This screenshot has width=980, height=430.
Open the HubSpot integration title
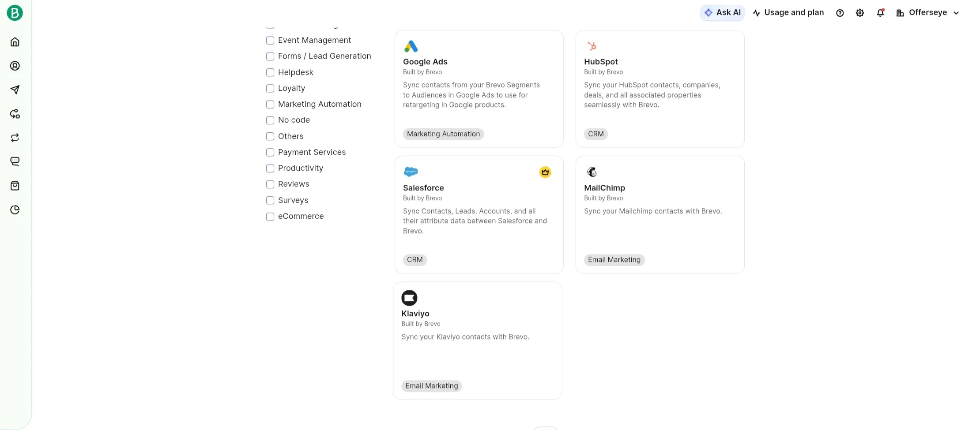point(601,62)
